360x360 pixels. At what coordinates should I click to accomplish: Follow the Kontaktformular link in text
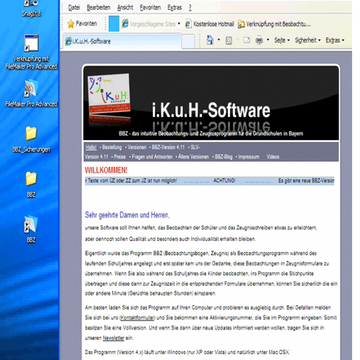click(x=138, y=317)
